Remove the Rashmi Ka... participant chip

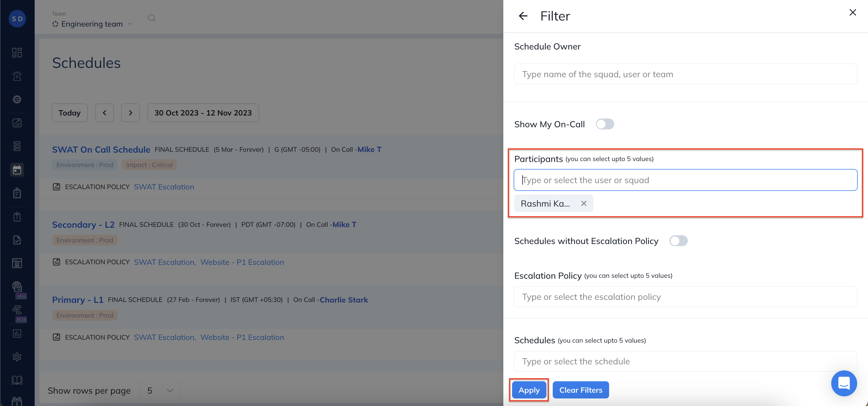click(x=583, y=203)
